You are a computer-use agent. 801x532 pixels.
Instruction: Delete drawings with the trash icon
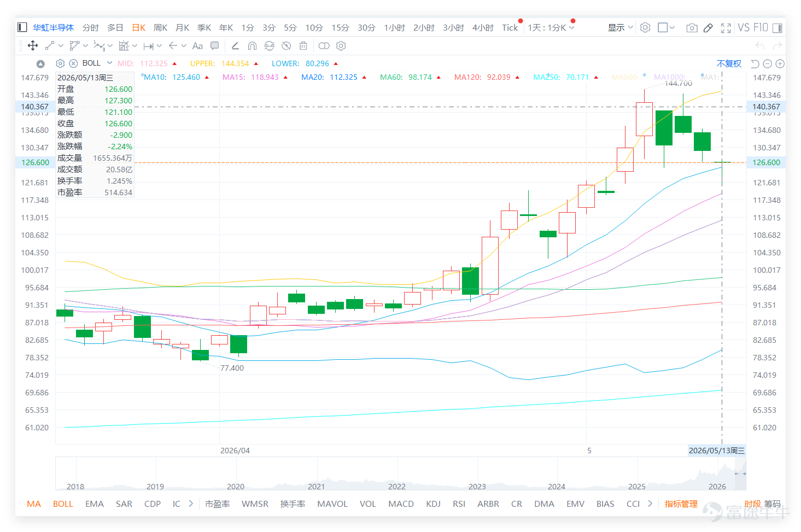(x=303, y=45)
